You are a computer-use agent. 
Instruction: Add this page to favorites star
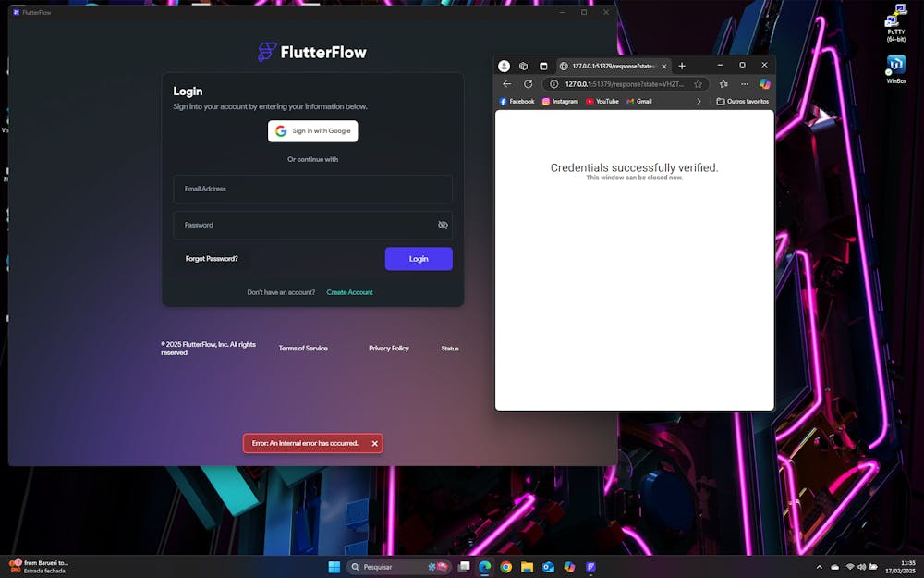point(698,84)
